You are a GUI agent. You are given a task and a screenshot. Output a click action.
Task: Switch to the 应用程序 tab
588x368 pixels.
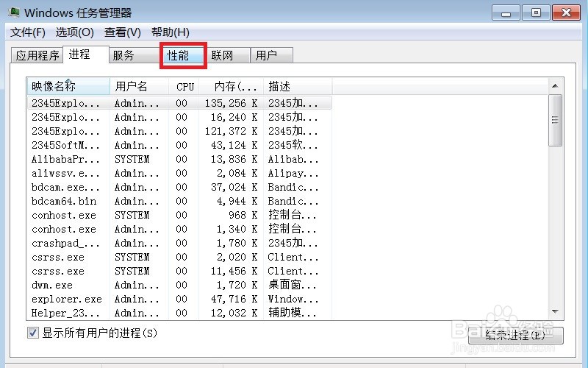click(x=37, y=56)
